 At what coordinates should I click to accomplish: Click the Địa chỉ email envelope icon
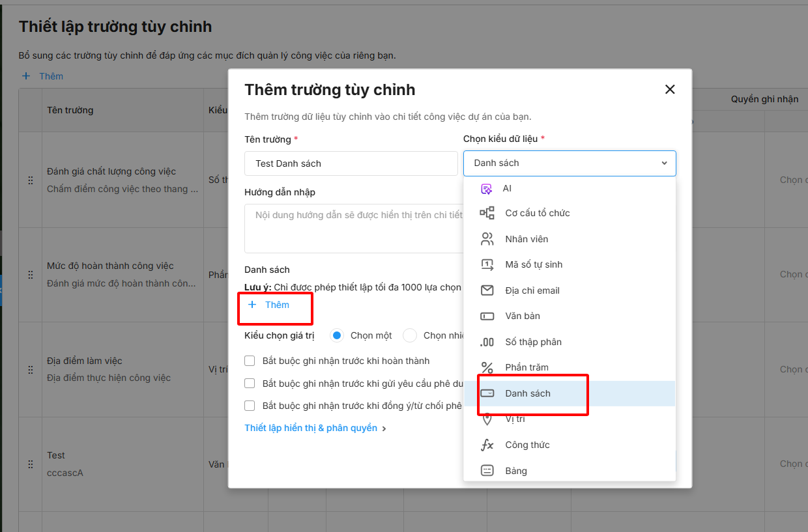[487, 290]
